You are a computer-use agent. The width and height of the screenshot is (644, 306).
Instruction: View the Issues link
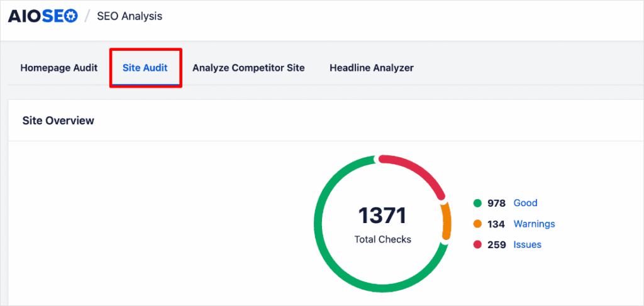[x=528, y=245]
